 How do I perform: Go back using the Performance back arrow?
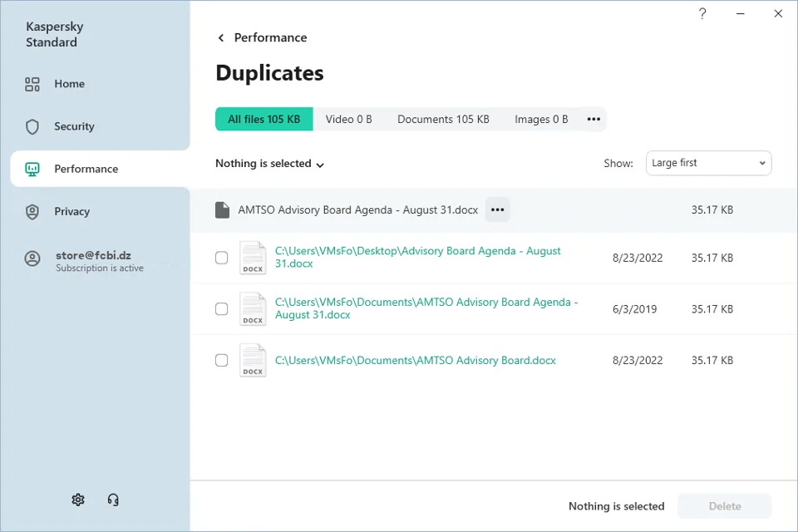coord(221,38)
